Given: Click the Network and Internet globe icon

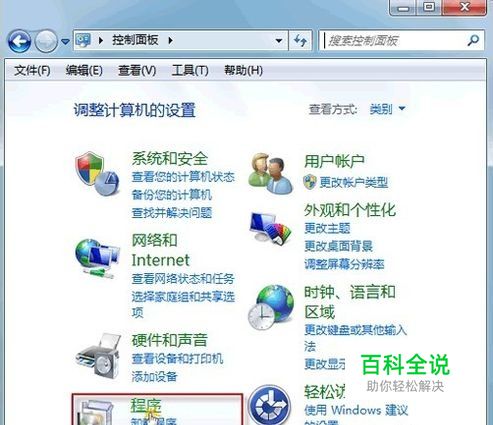Looking at the screenshot, I should [x=97, y=258].
